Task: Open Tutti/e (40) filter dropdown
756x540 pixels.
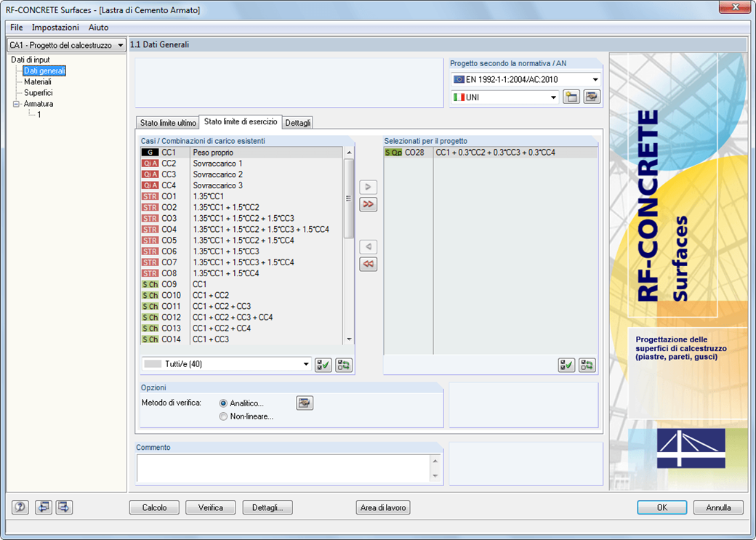Action: (226, 364)
